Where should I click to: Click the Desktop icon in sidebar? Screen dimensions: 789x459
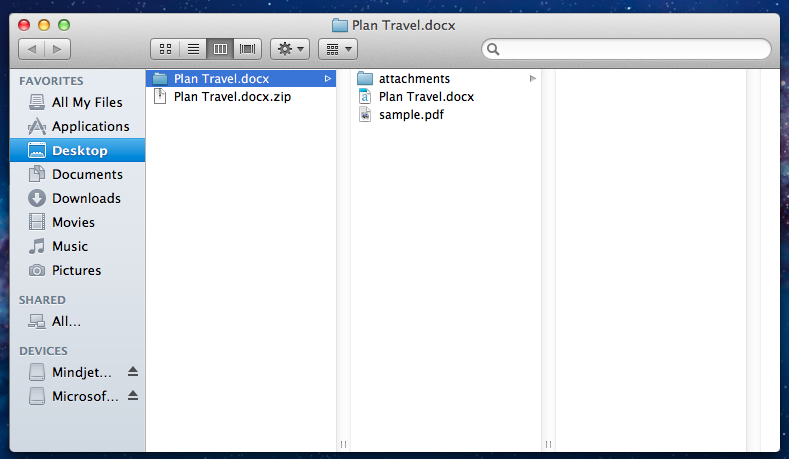(x=37, y=150)
